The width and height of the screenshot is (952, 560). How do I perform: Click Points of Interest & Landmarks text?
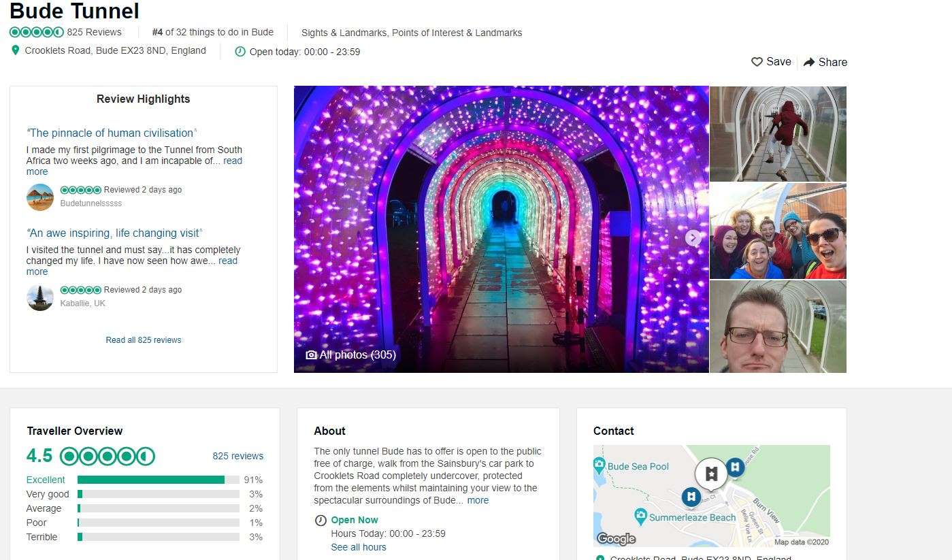point(457,33)
